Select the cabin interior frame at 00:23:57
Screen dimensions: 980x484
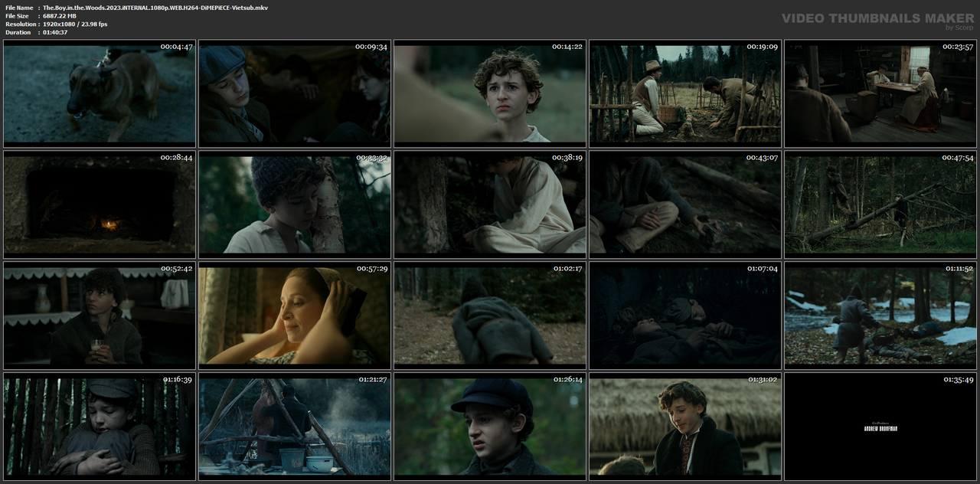click(x=880, y=93)
